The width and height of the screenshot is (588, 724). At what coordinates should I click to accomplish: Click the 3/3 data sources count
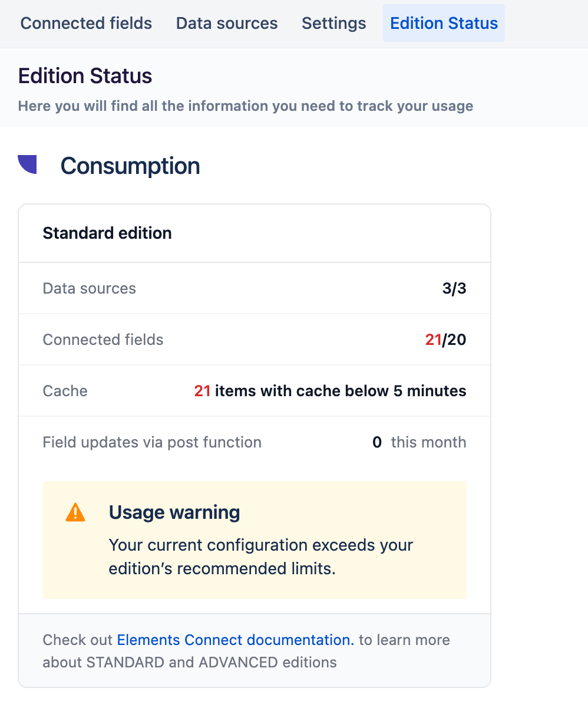pyautogui.click(x=454, y=288)
